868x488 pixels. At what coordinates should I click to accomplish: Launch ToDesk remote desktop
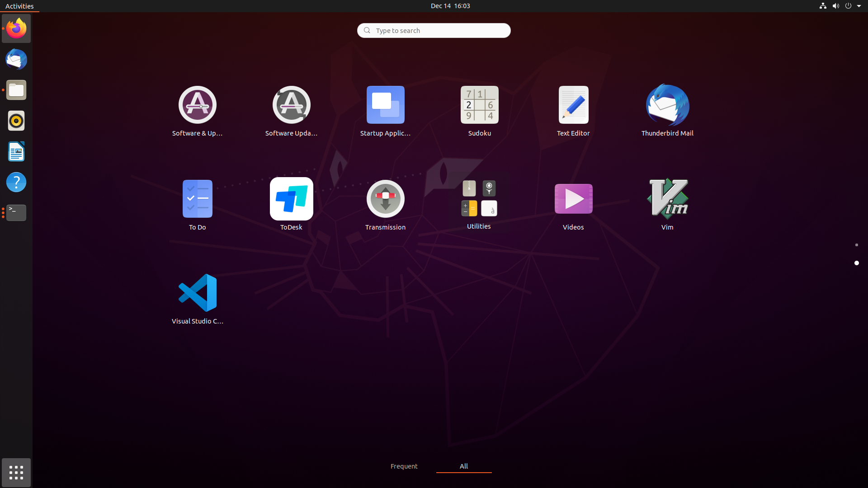tap(291, 205)
